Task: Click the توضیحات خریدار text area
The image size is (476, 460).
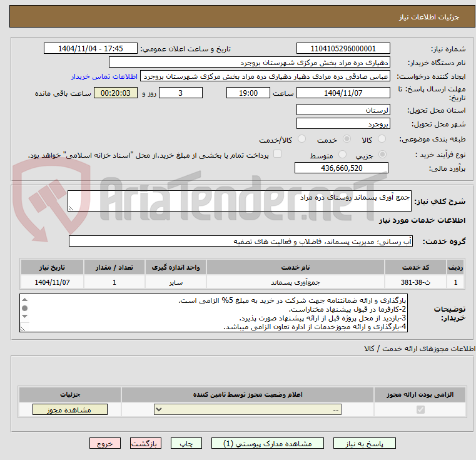Action: point(213,313)
